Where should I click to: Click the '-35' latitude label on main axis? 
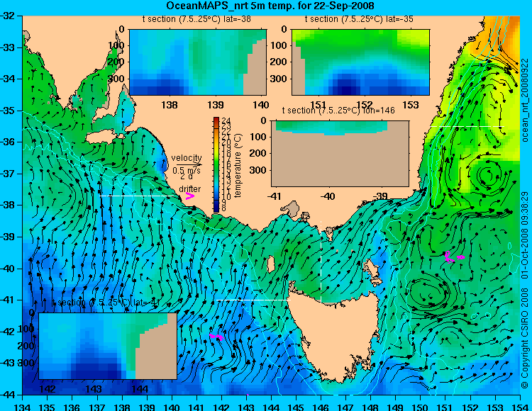pyautogui.click(x=7, y=111)
